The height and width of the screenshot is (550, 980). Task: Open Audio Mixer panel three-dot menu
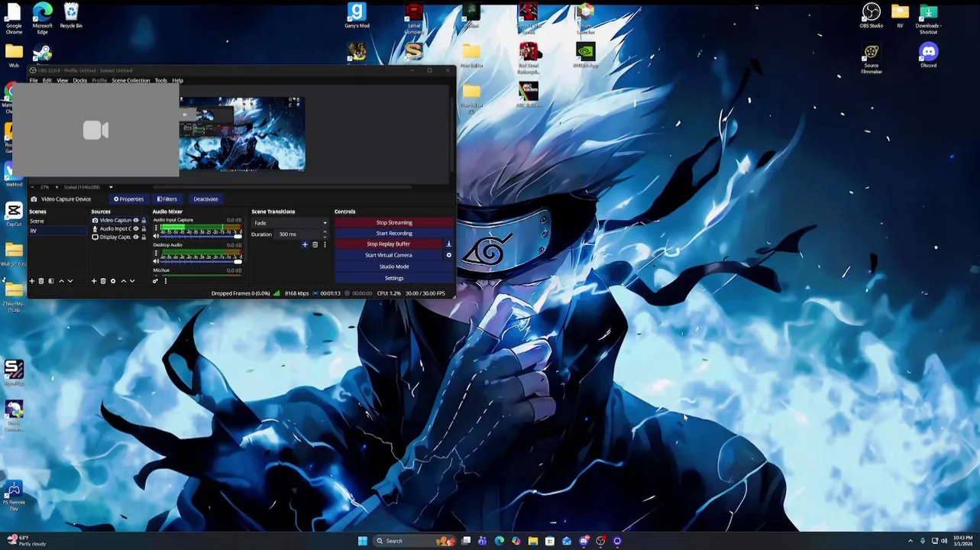tap(166, 281)
